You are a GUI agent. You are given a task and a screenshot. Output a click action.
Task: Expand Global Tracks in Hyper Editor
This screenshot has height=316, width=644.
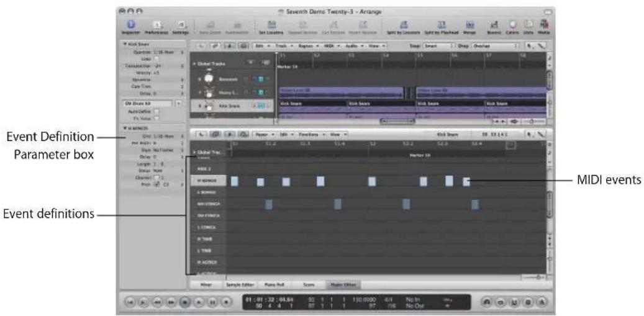pos(194,152)
